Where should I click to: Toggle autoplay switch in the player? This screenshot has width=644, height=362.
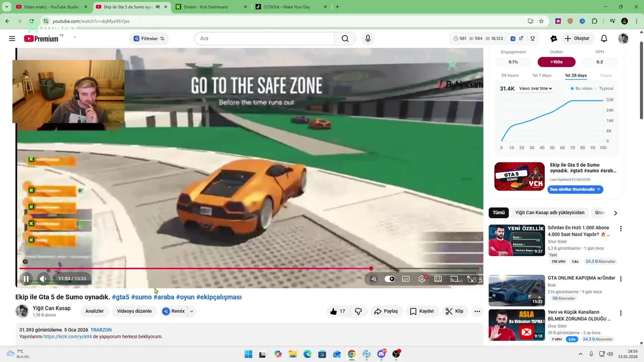[x=390, y=279]
